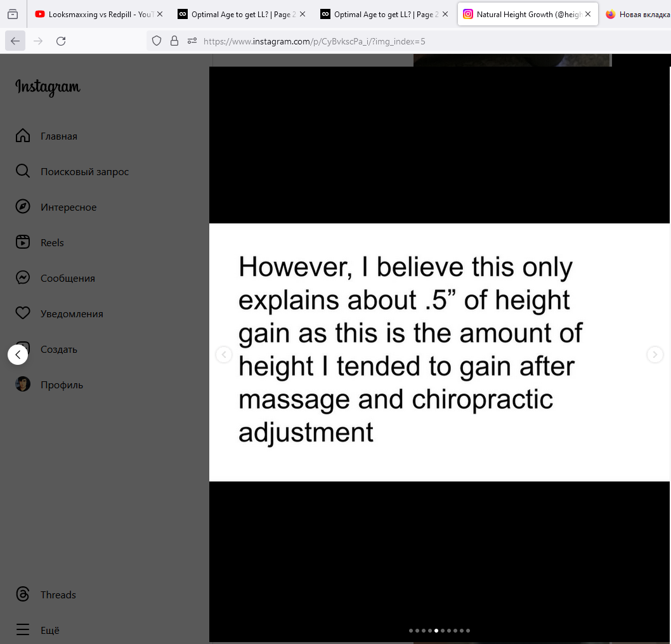Open the Reels section
The width and height of the screenshot is (671, 644).
(x=23, y=242)
